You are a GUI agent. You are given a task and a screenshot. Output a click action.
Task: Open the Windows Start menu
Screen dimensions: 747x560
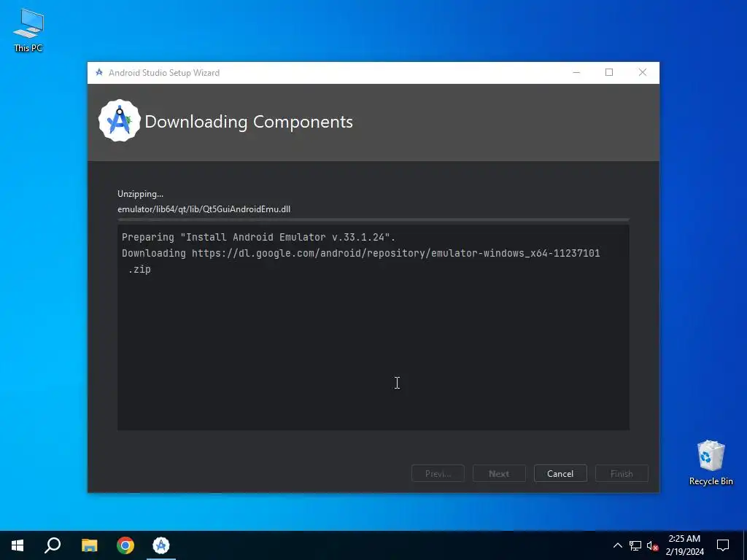coord(18,545)
